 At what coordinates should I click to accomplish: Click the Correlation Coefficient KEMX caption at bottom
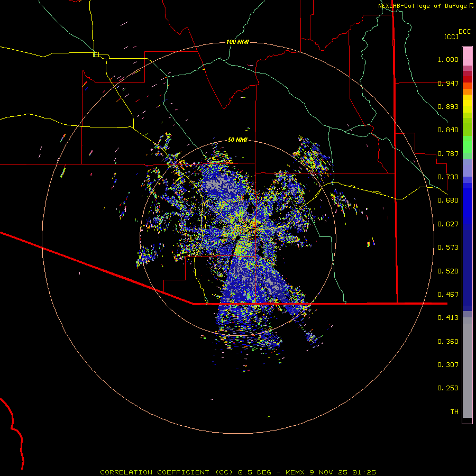pos(238,472)
